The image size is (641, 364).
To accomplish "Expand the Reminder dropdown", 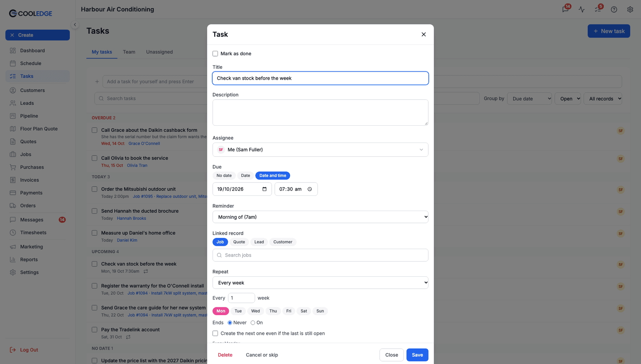I will click(320, 217).
